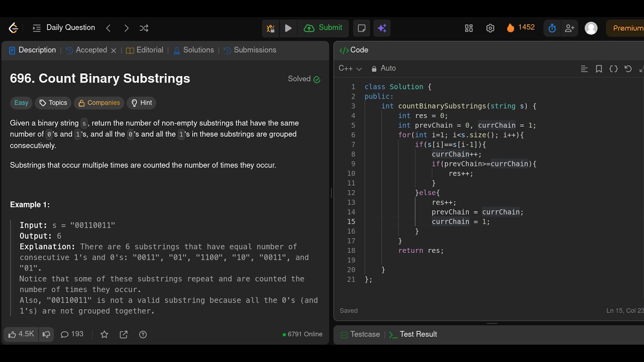
Task: Dislike the problem thumbs down
Action: click(x=46, y=334)
